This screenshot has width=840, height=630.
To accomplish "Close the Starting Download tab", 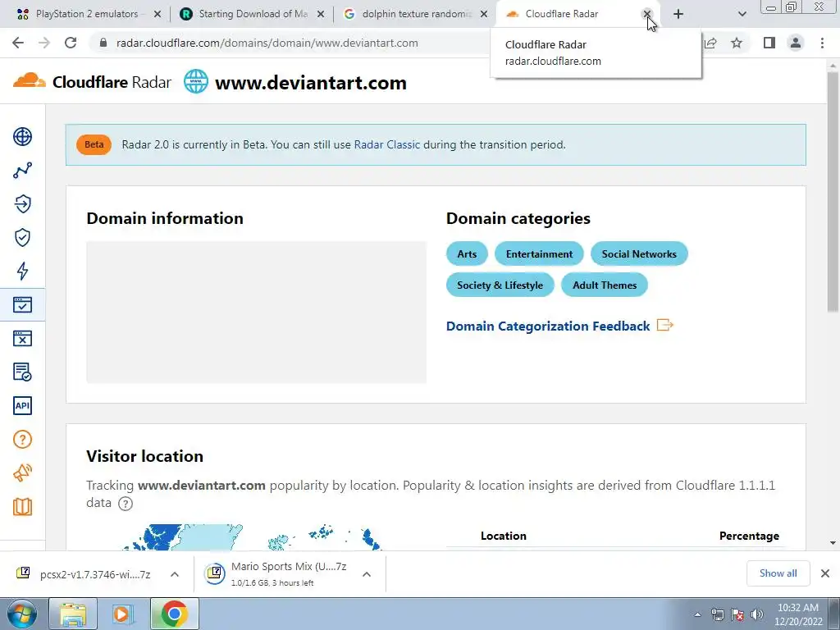I will point(321,14).
